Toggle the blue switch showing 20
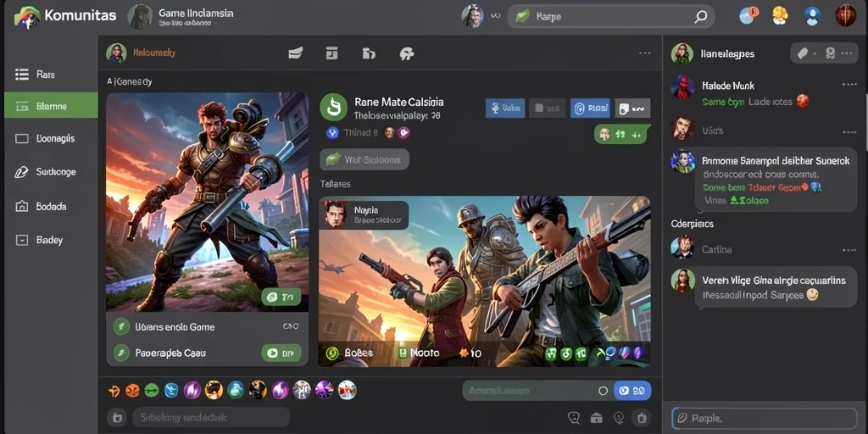 (632, 391)
